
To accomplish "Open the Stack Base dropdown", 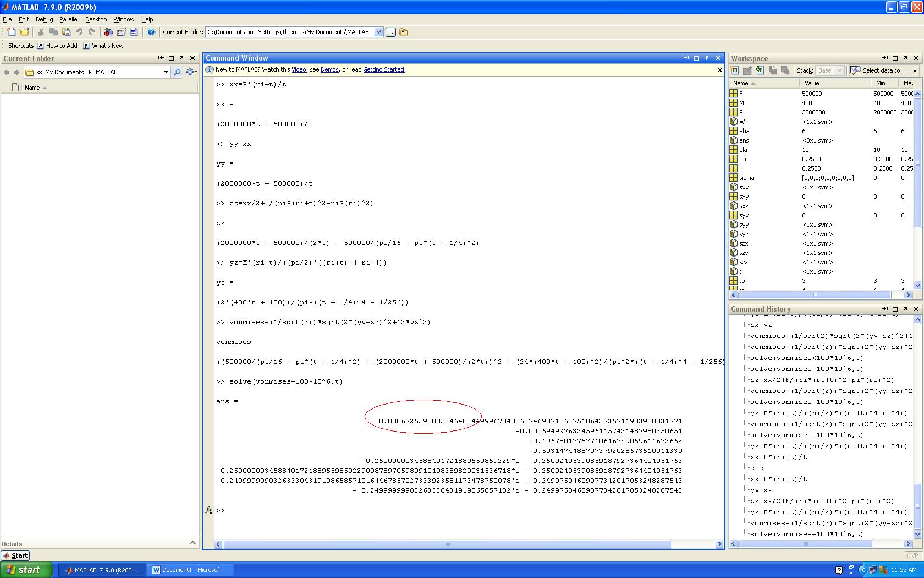I will tap(829, 70).
